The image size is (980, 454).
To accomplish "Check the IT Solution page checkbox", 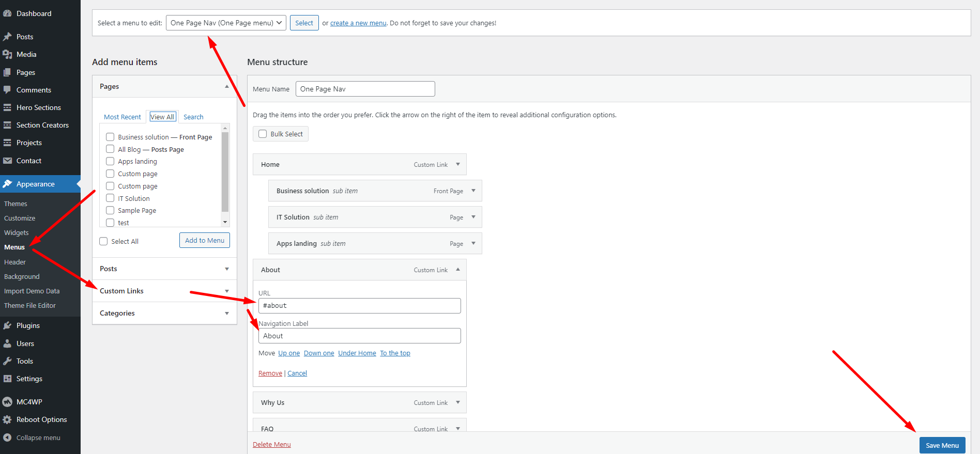I will [110, 198].
